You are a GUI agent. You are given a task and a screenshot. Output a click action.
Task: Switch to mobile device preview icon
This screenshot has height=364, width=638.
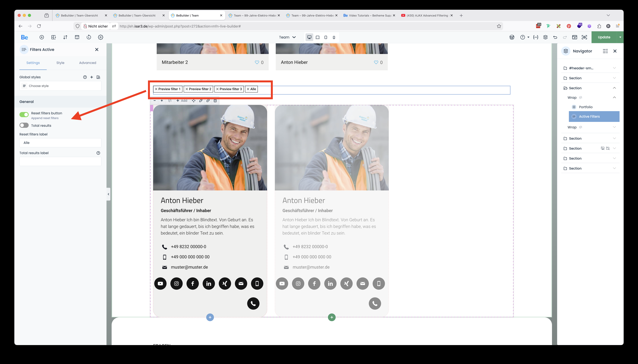334,37
